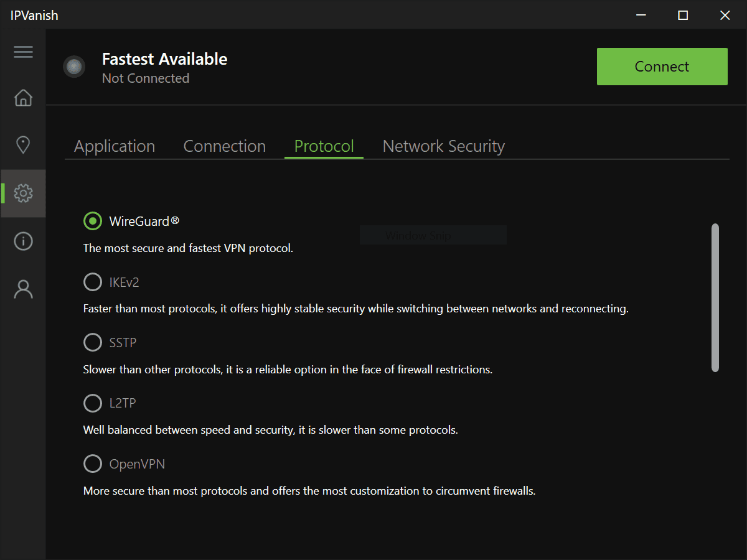Viewport: 747px width, 560px height.
Task: Open Settings via the gear icon
Action: point(23,193)
